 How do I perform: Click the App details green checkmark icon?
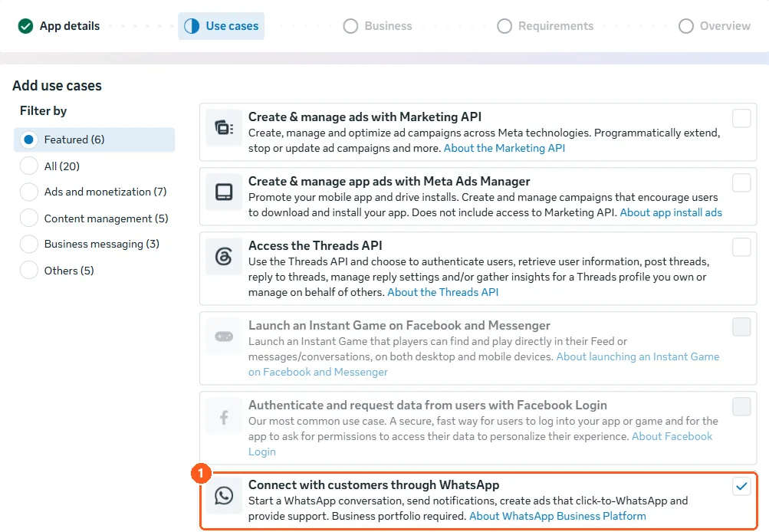25,26
